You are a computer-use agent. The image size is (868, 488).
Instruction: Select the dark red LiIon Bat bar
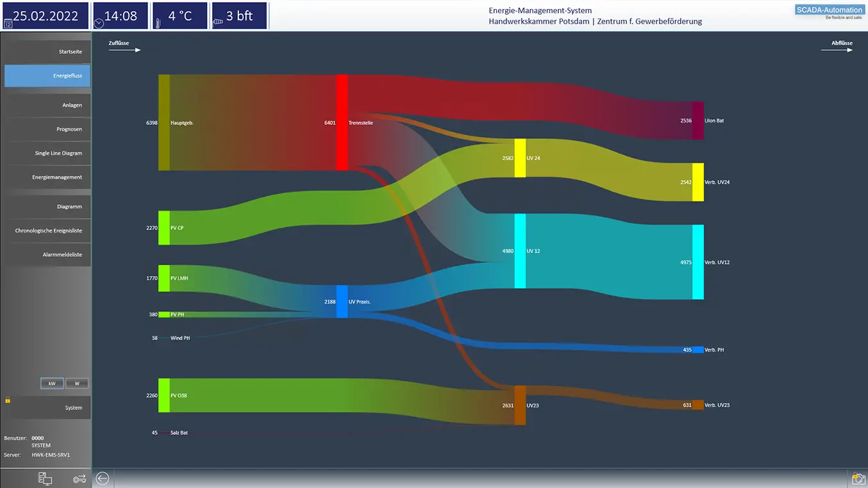[x=698, y=120]
